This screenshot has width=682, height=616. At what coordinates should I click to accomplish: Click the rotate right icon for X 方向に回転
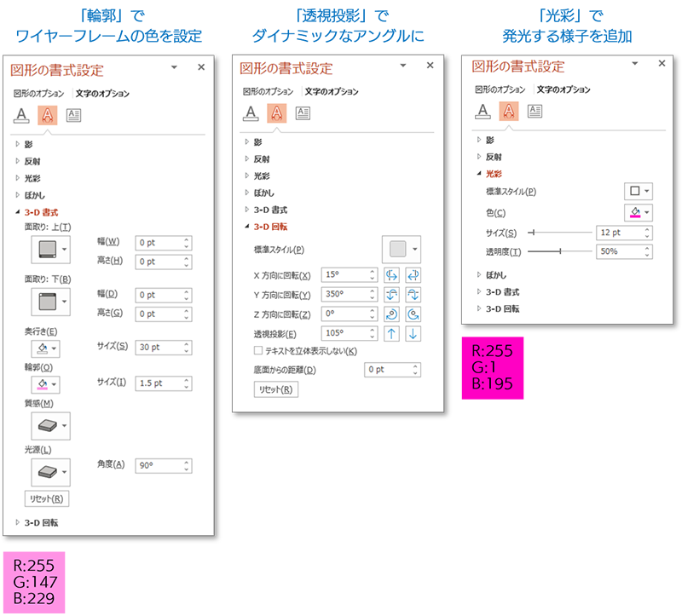click(414, 275)
